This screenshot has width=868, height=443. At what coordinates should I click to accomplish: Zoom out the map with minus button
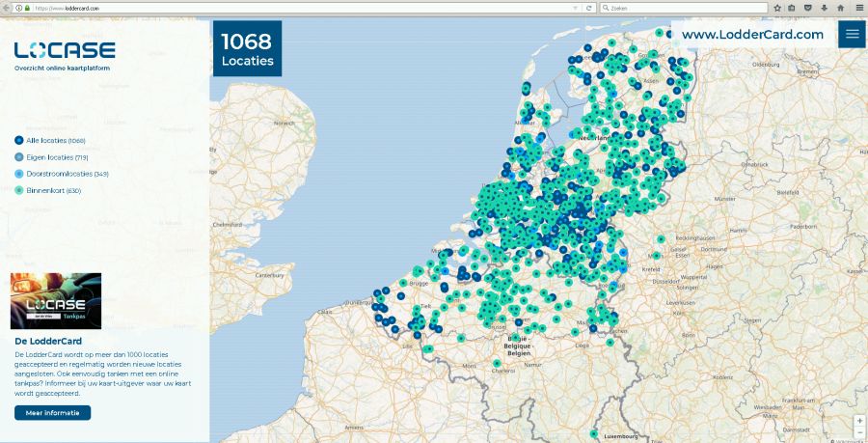coord(859,432)
